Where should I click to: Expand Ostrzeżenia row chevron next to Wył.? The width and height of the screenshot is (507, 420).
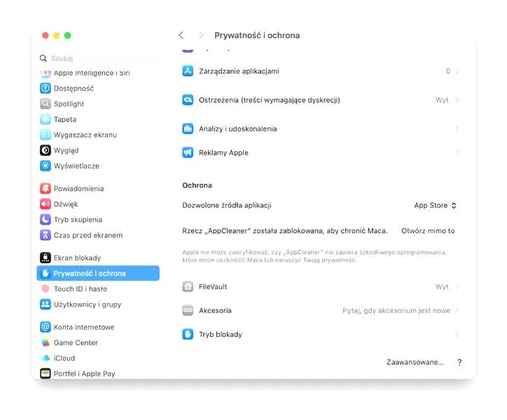click(x=457, y=100)
